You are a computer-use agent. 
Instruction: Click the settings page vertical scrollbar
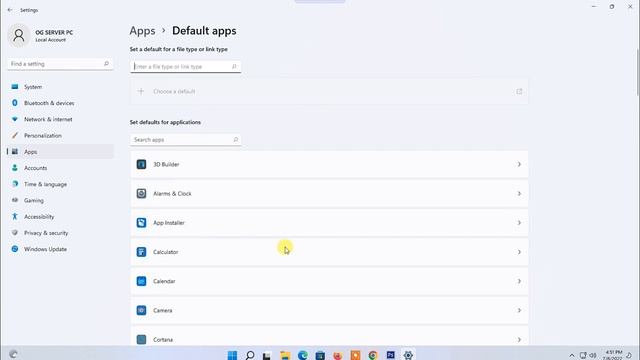point(637,72)
